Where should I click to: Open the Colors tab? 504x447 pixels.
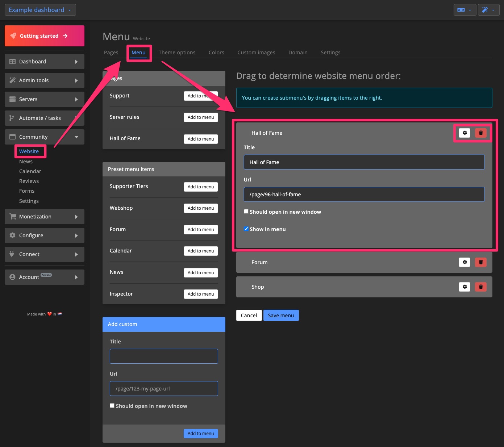tap(216, 53)
